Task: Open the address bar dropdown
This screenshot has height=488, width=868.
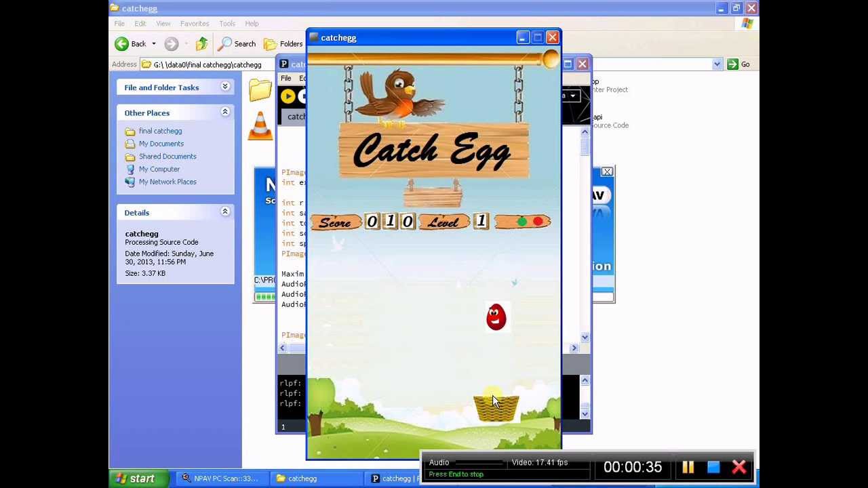Action: click(x=717, y=64)
